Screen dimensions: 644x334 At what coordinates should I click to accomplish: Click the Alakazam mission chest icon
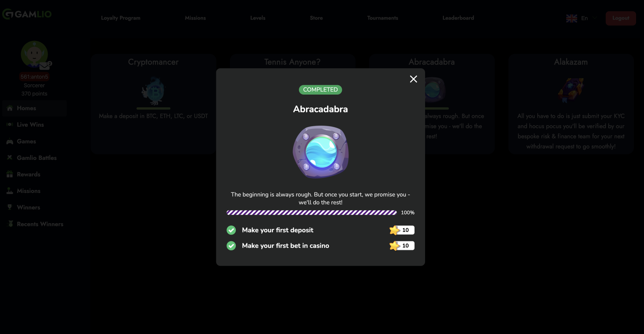point(571,90)
